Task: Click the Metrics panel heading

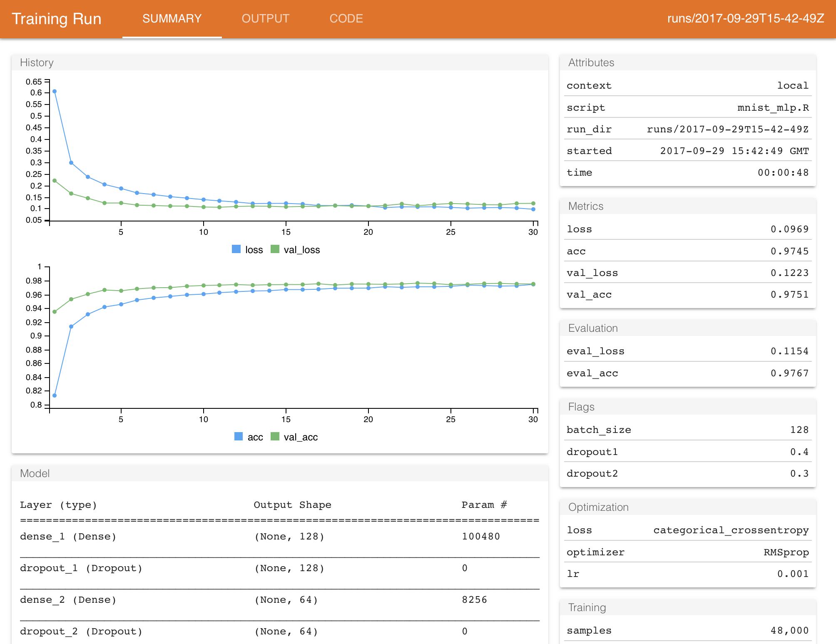Action: pos(586,206)
